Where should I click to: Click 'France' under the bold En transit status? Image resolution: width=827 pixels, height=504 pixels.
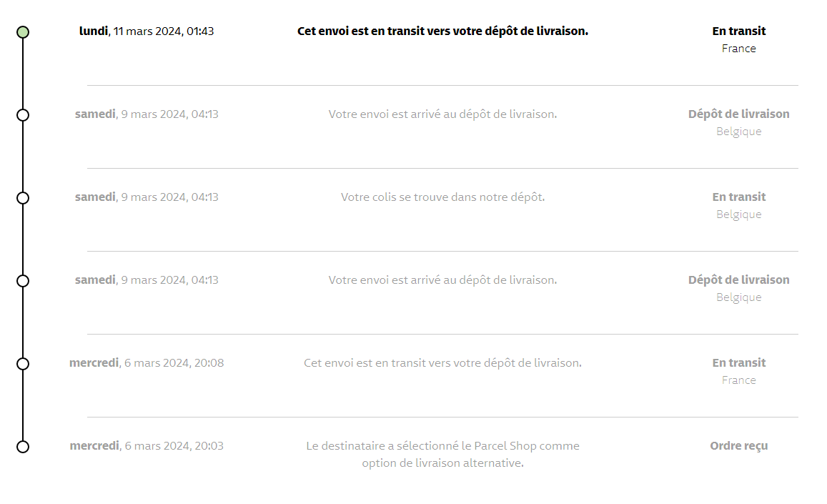tap(738, 49)
